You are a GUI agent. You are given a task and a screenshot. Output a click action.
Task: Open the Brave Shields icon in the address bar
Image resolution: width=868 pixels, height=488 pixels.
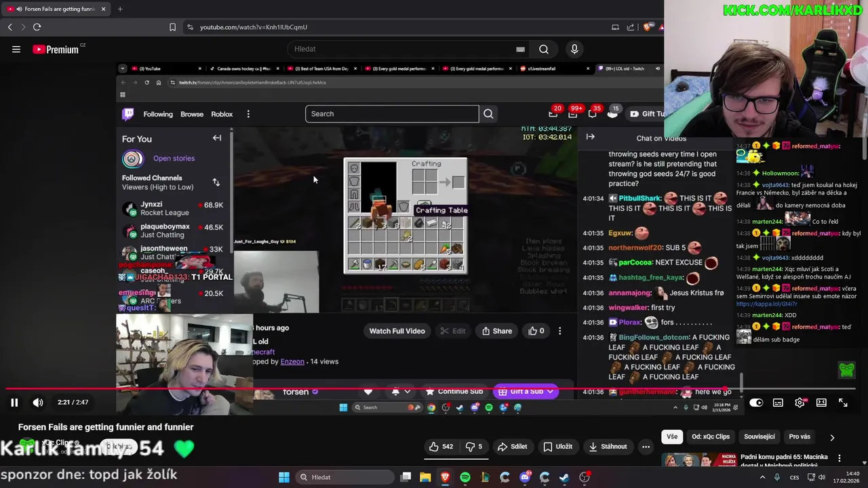coord(649,27)
